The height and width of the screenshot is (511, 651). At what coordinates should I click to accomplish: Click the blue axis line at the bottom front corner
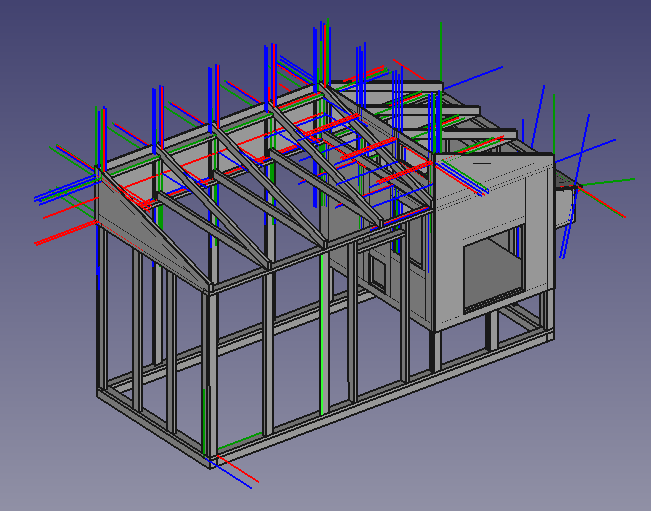pos(233,479)
